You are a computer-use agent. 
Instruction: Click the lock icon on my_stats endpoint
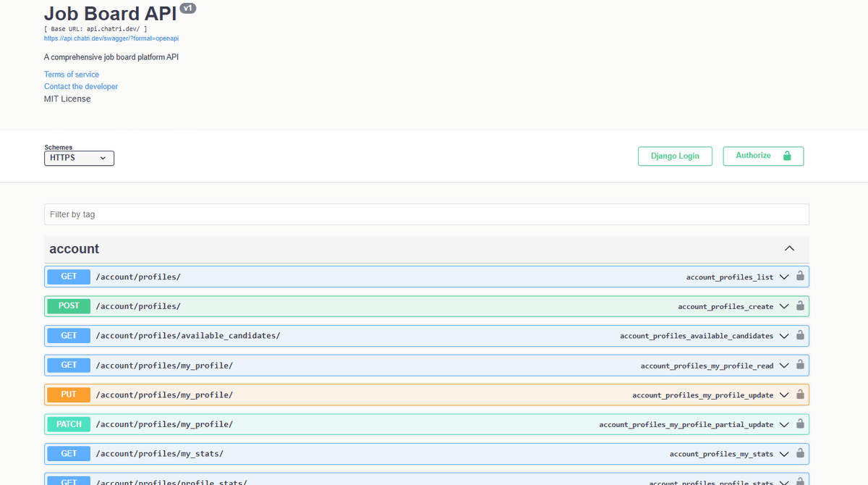800,453
